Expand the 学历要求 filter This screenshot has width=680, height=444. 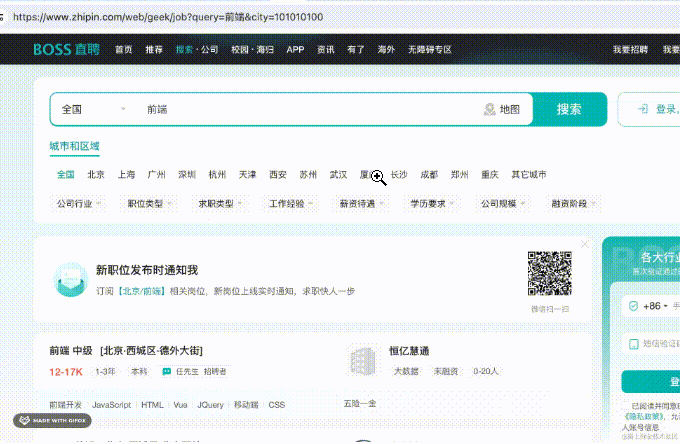432,203
